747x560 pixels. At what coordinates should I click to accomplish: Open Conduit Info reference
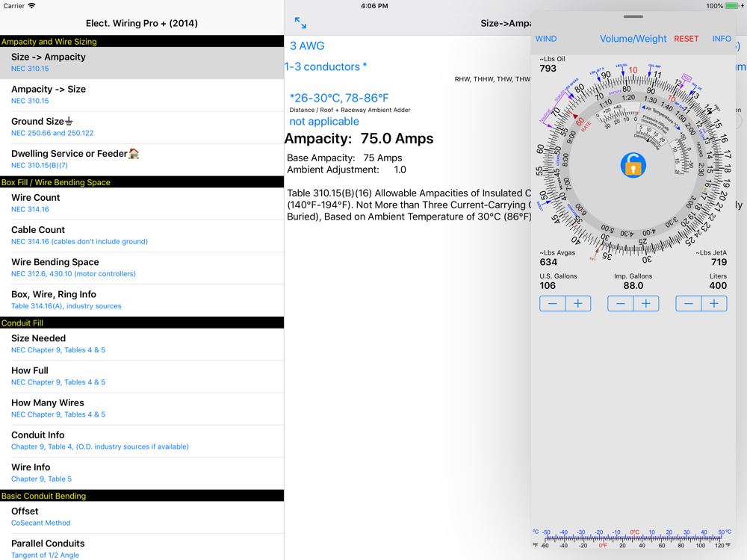tap(142, 442)
